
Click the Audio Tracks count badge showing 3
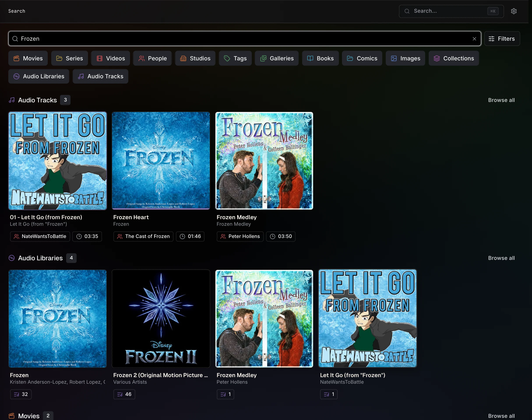[65, 100]
